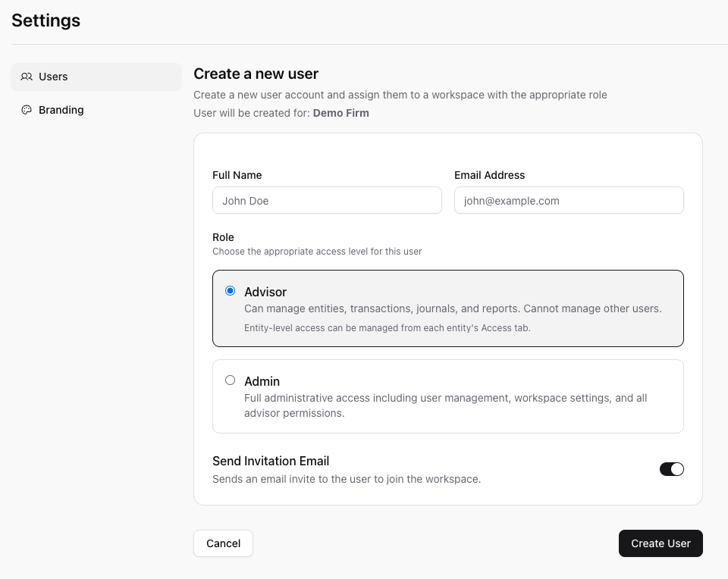This screenshot has width=728, height=579.
Task: Open the Users settings section
Action: click(x=53, y=77)
